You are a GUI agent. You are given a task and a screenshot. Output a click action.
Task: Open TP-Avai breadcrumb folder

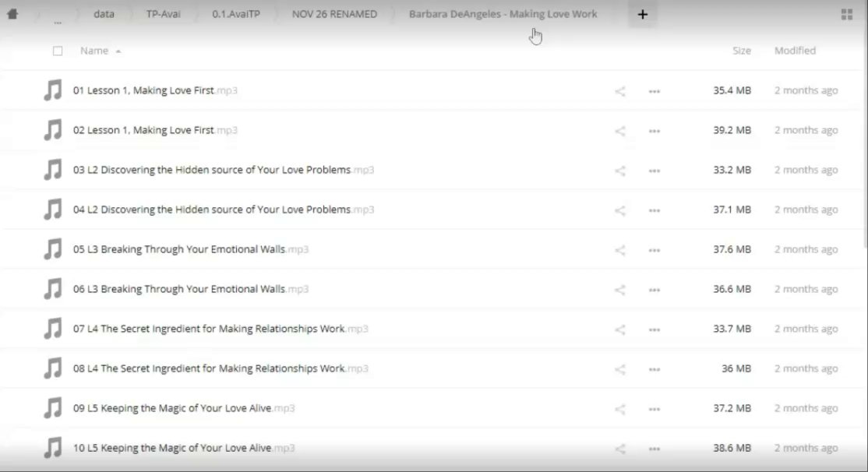click(163, 14)
